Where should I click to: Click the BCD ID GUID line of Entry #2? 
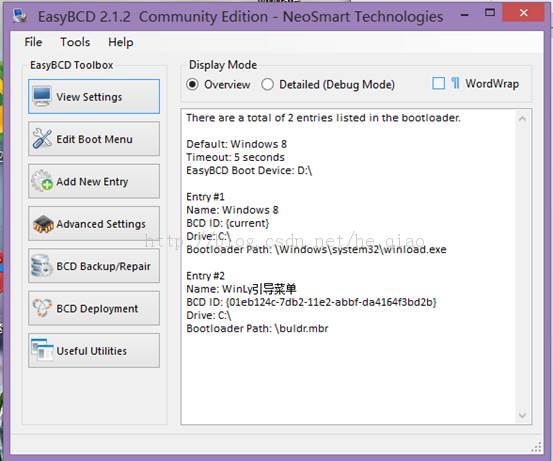click(311, 302)
